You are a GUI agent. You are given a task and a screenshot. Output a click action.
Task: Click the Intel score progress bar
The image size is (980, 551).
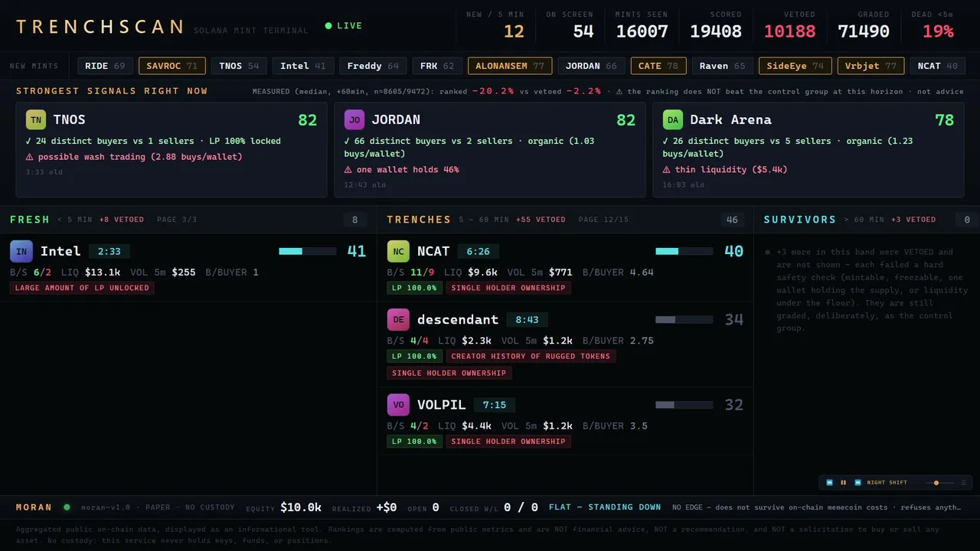point(308,251)
